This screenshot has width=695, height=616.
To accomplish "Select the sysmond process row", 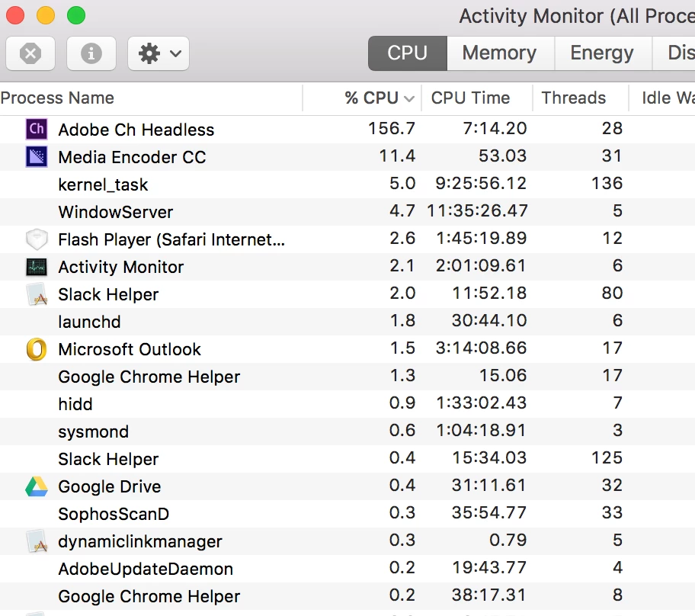I will (347, 432).
